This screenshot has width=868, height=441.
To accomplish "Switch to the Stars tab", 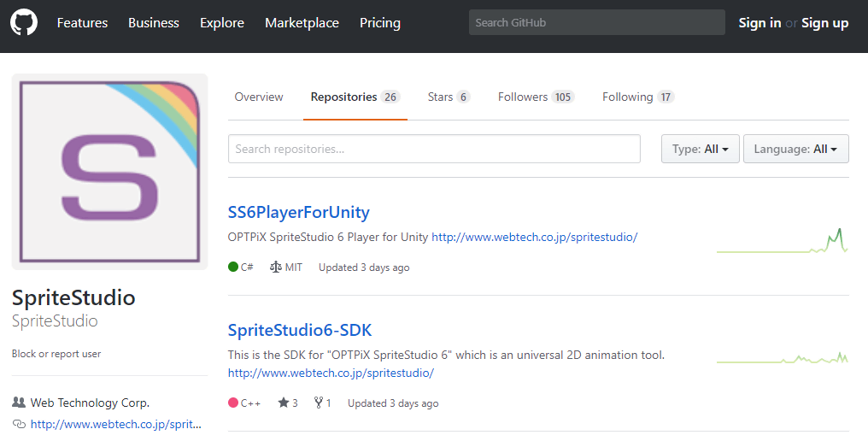I will click(449, 97).
